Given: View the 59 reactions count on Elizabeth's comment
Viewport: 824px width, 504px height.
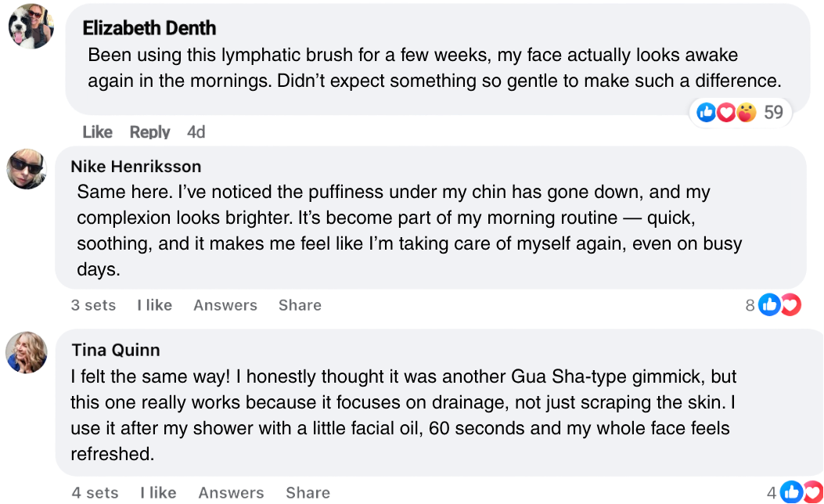Looking at the screenshot, I should click(773, 113).
